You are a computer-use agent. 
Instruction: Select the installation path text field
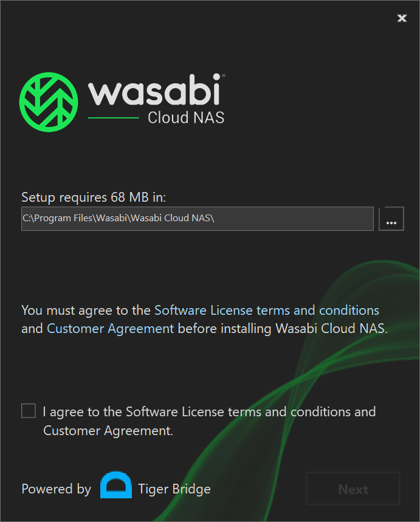pos(197,218)
